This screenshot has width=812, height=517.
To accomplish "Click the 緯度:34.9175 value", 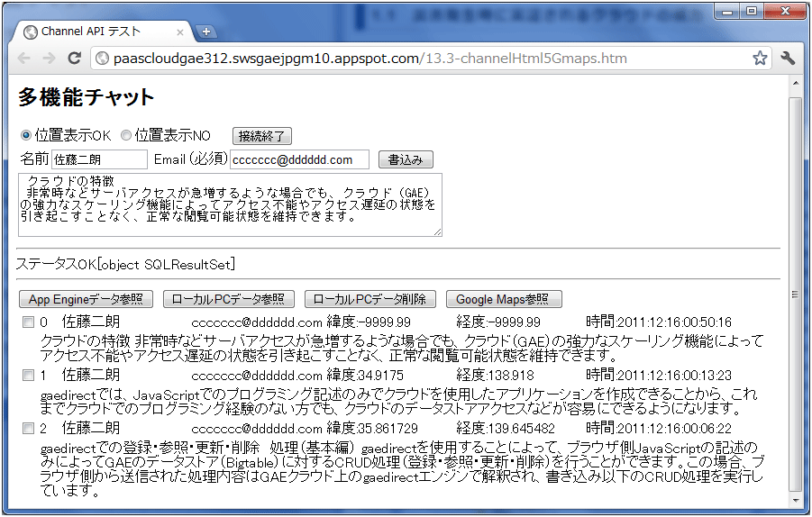I will click(x=365, y=375).
